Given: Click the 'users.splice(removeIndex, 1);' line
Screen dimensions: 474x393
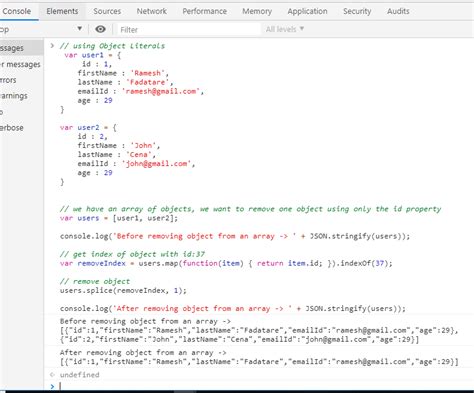Looking at the screenshot, I should pos(123,290).
